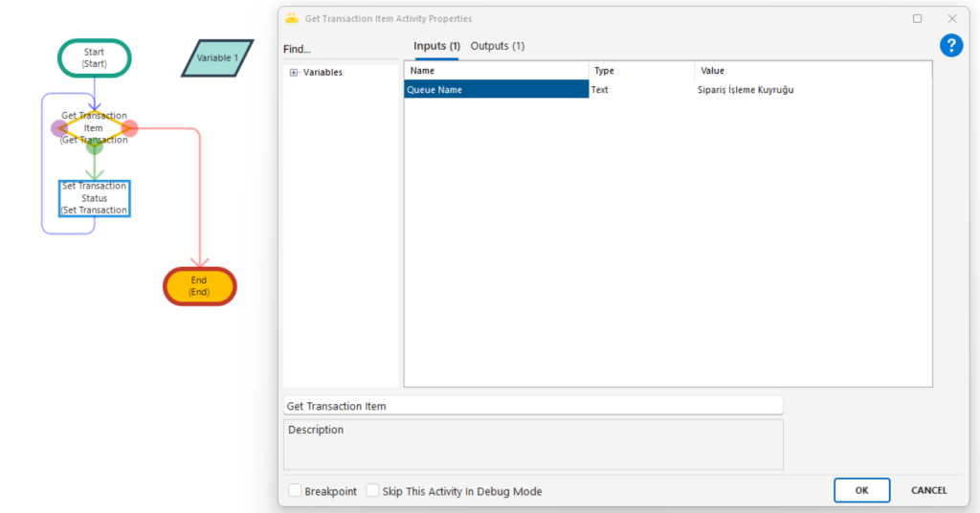Open the Outputs (1) tab
Viewport: 980px width, 513px height.
[497, 46]
